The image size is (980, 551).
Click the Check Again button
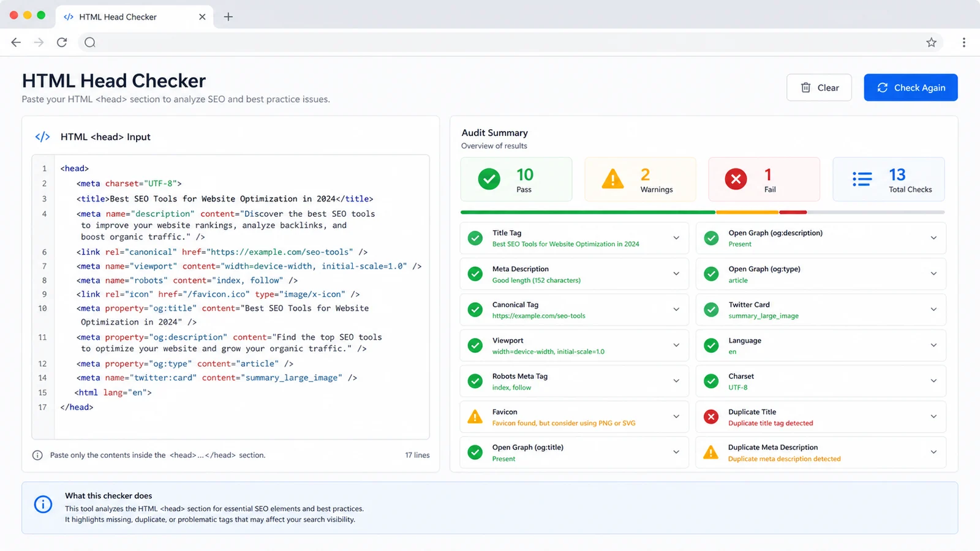coord(911,88)
